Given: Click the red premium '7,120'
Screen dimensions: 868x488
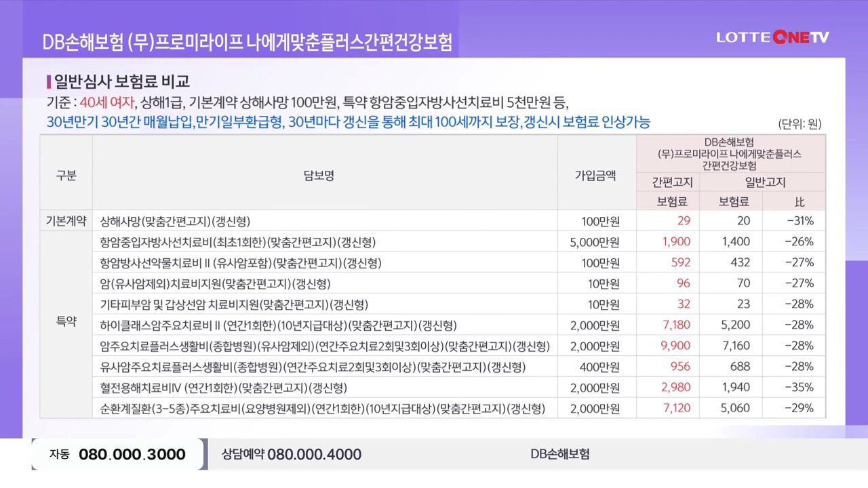Looking at the screenshot, I should coord(676,409).
